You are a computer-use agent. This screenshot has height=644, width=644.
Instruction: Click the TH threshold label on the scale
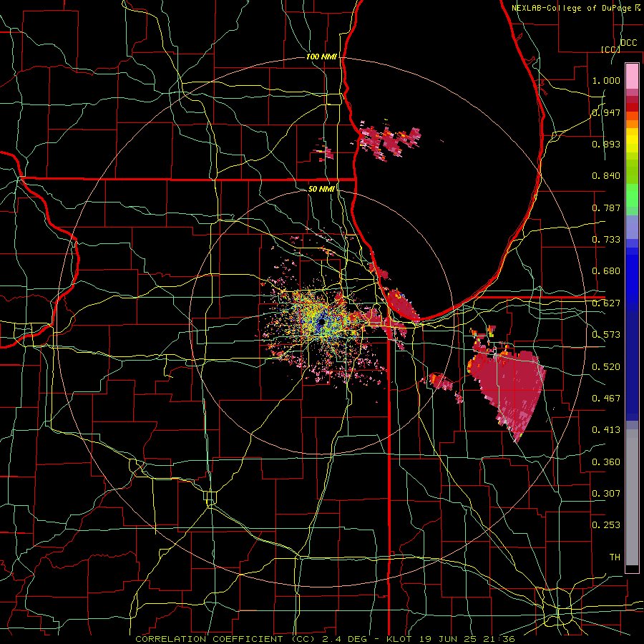tap(615, 557)
